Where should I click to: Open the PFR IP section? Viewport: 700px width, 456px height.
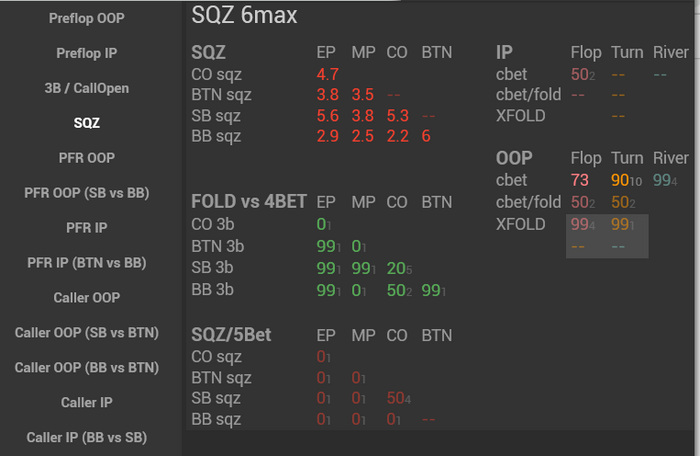[x=91, y=228]
